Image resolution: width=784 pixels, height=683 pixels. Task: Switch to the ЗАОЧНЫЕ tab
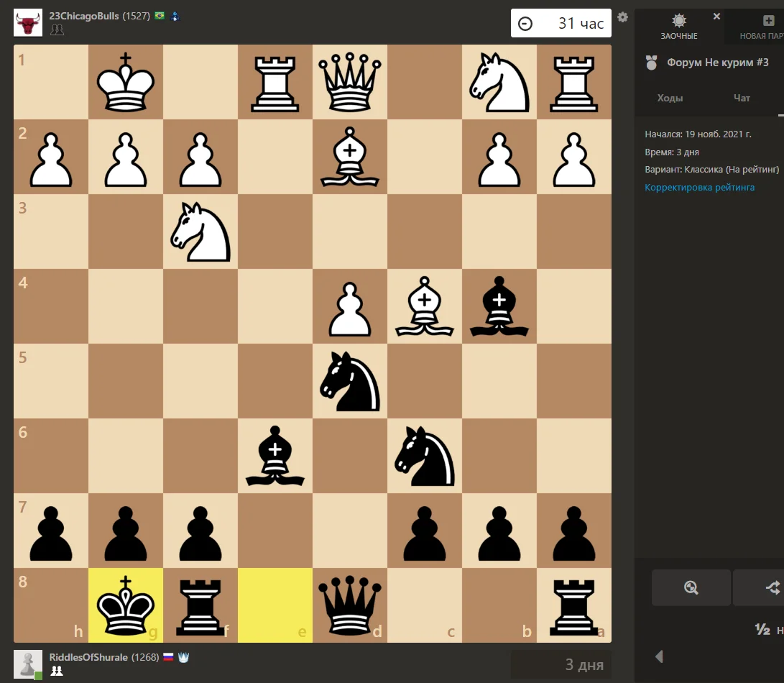click(678, 27)
